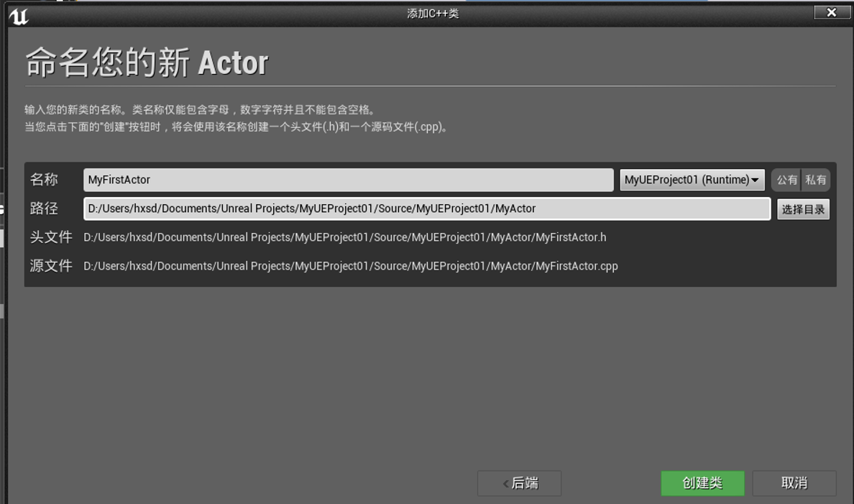Click the green 创建类 button

click(x=702, y=483)
